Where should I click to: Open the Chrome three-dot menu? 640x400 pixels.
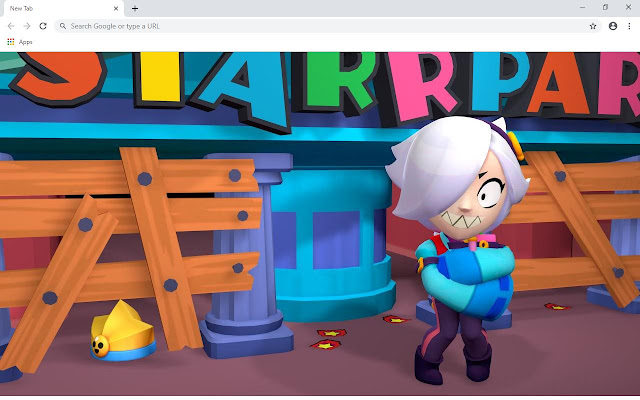click(x=629, y=26)
